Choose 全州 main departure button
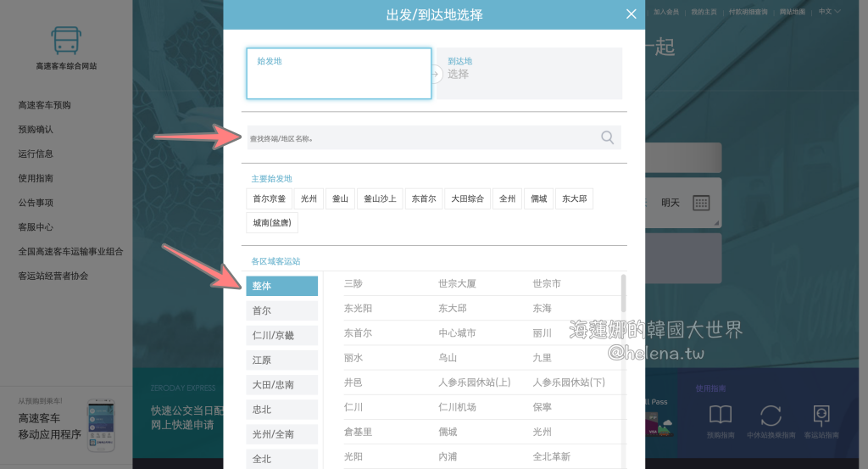The height and width of the screenshot is (469, 868). click(x=507, y=198)
